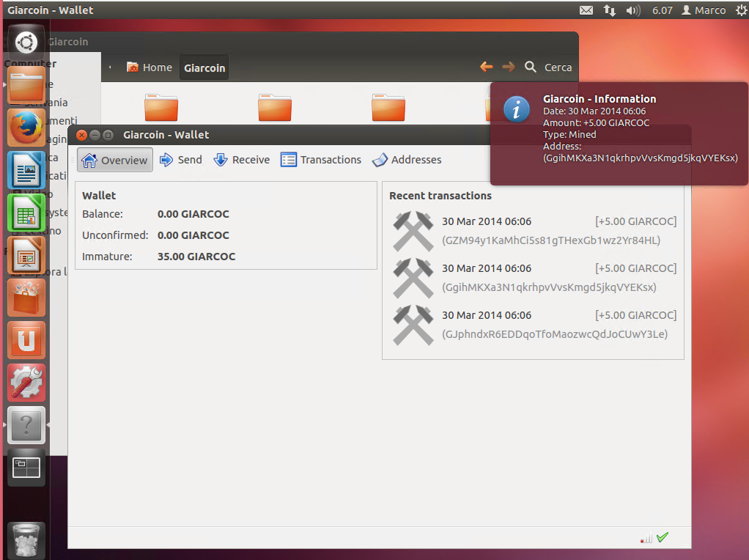
Task: Go forward with the file manager's right arrow
Action: pos(509,67)
